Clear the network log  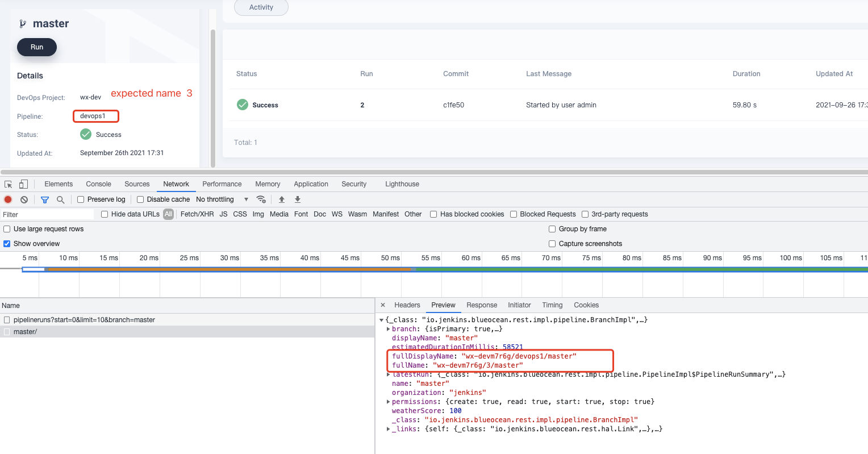coord(23,199)
